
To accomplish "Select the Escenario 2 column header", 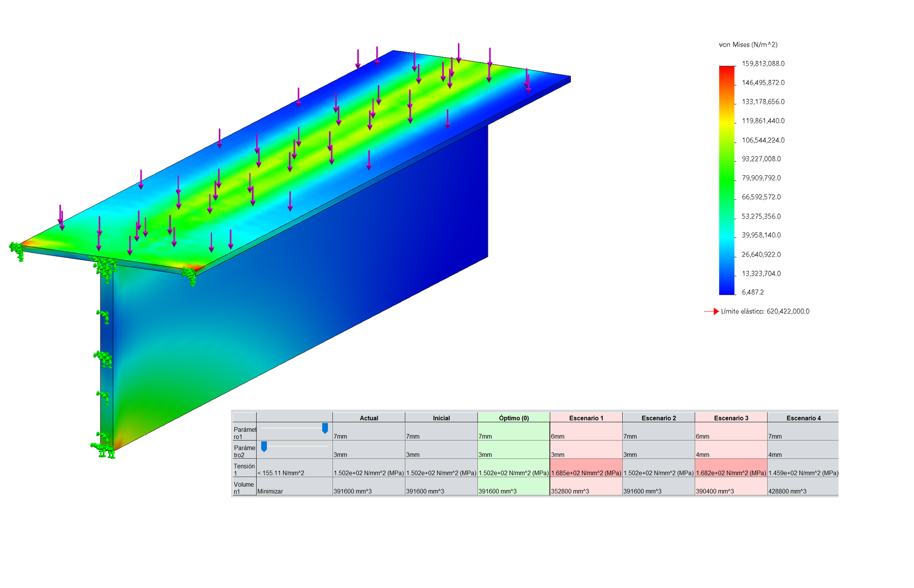I will 659,418.
